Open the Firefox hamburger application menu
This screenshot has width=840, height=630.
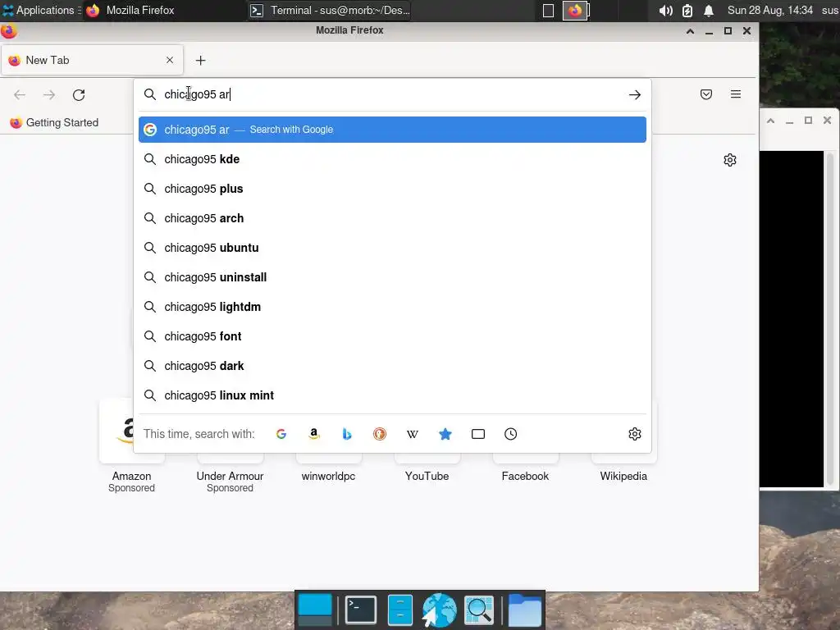736,94
